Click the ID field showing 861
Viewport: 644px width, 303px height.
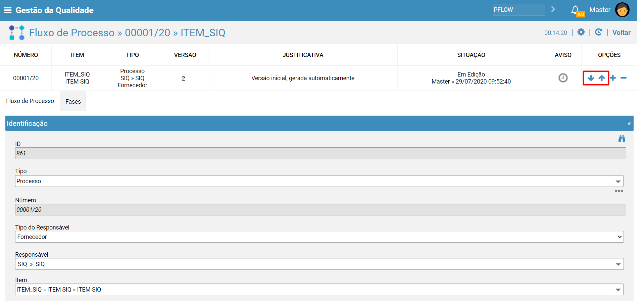[x=320, y=153]
